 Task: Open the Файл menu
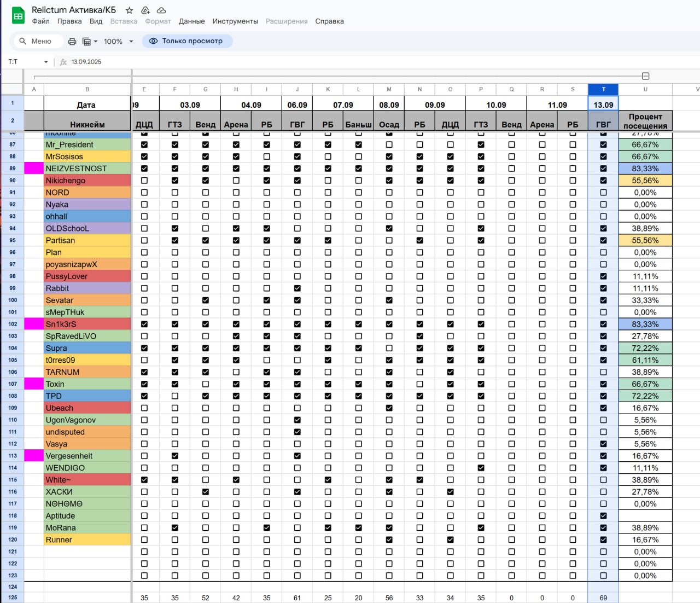click(40, 21)
